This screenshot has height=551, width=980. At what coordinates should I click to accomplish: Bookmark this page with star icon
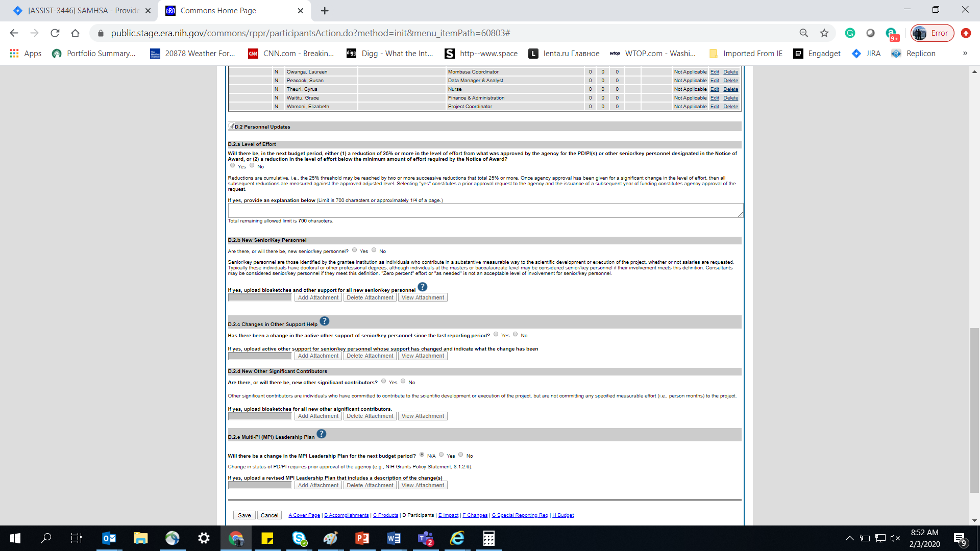[x=824, y=33]
